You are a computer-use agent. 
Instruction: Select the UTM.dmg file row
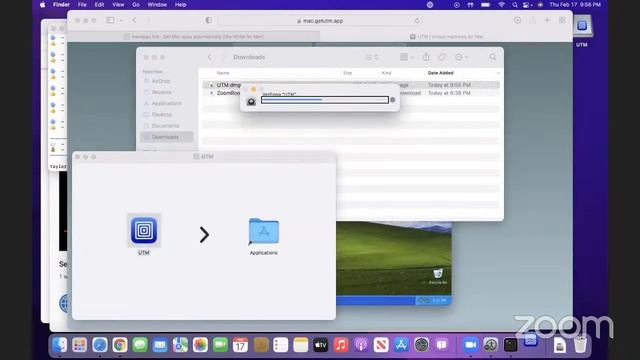point(351,85)
